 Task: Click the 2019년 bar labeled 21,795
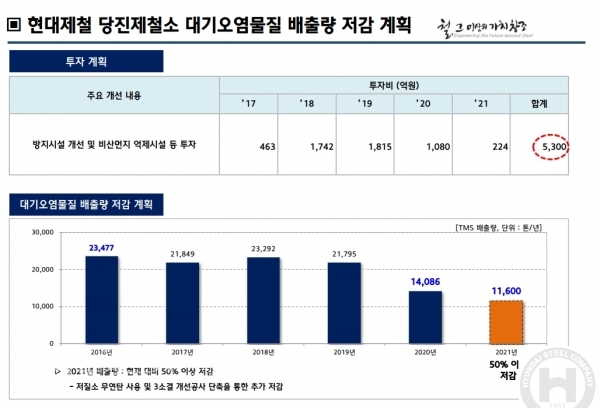point(344,303)
